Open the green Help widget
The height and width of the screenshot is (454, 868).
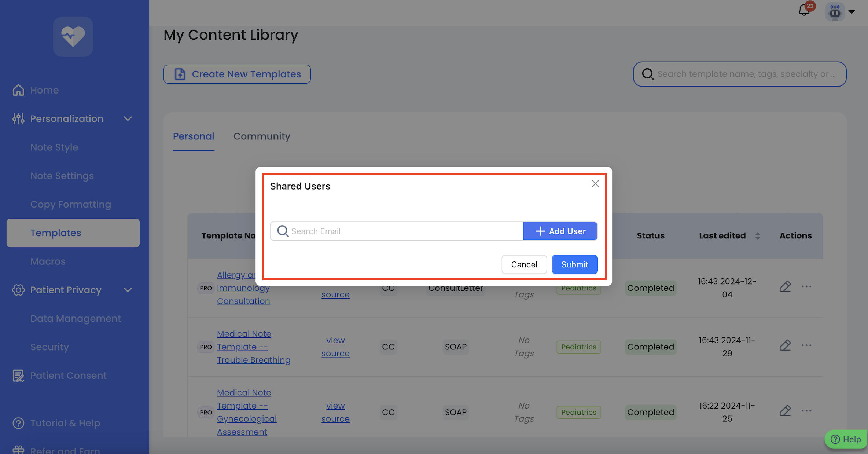(x=846, y=439)
